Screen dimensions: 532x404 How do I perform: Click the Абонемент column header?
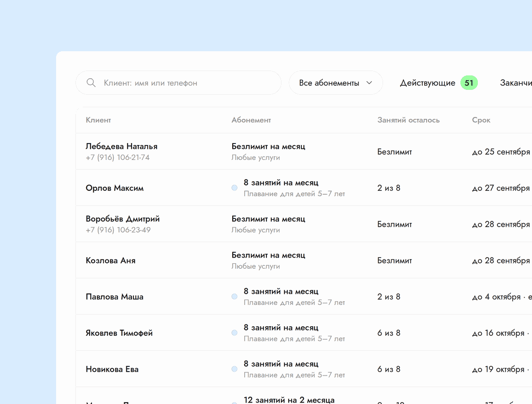click(251, 120)
